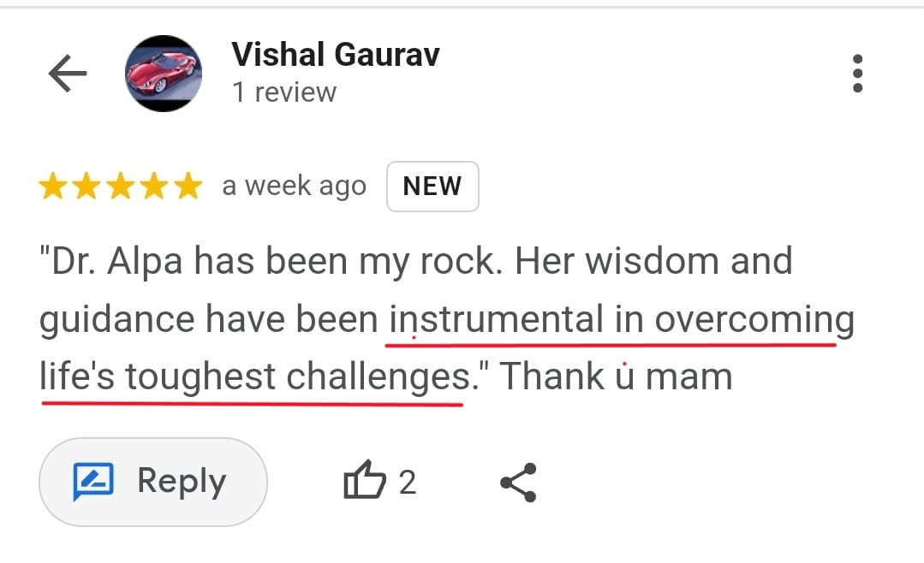The image size is (924, 563).
Task: Click the third yellow rating star
Action: pyautogui.click(x=120, y=187)
